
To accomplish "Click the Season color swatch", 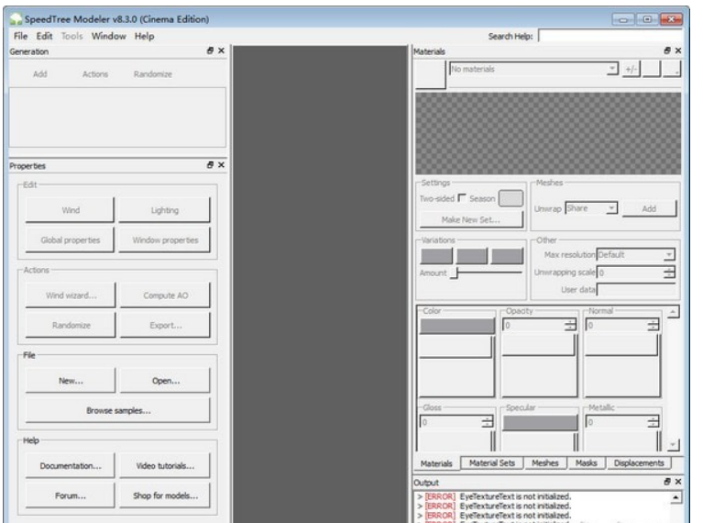I will (511, 198).
